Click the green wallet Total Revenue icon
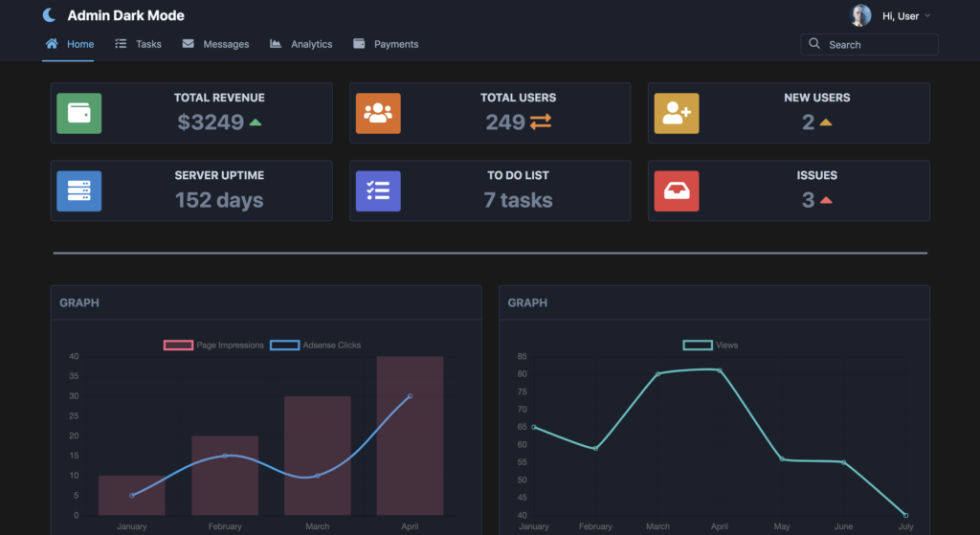The width and height of the screenshot is (980, 535). [78, 113]
